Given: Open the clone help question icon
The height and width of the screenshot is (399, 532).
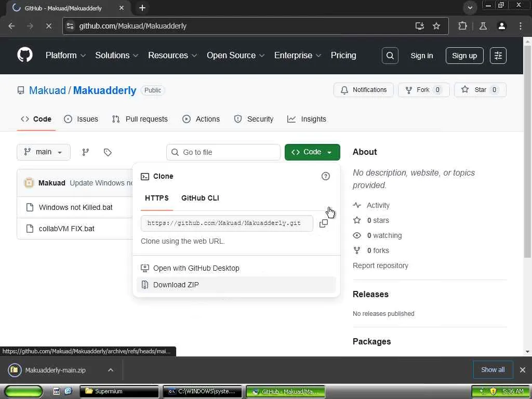Looking at the screenshot, I should tap(325, 176).
